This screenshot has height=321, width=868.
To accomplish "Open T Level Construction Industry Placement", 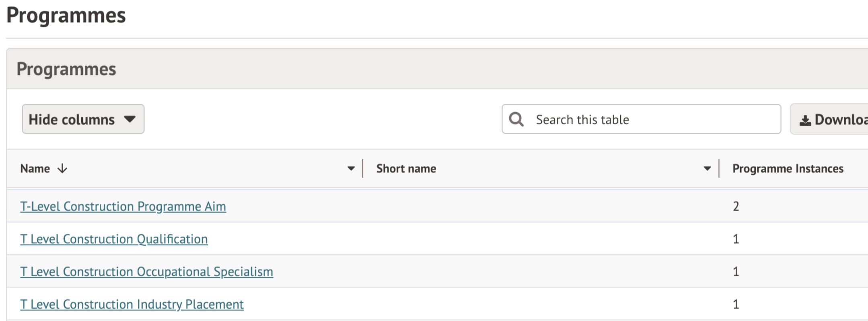I will 132,304.
